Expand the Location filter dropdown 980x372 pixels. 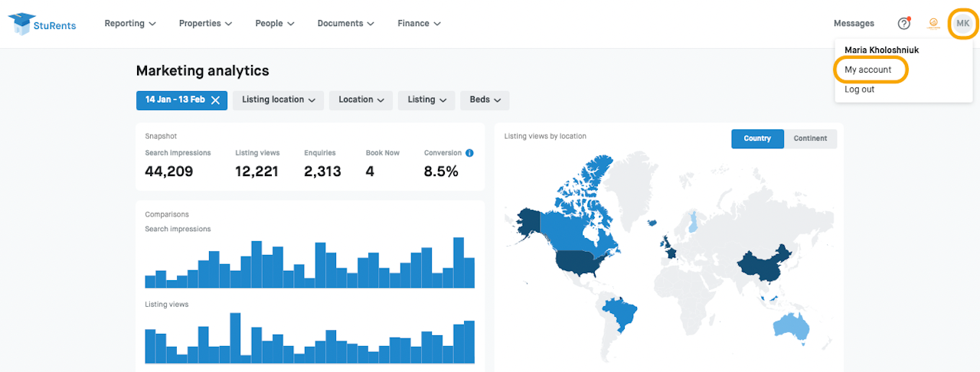click(x=361, y=100)
